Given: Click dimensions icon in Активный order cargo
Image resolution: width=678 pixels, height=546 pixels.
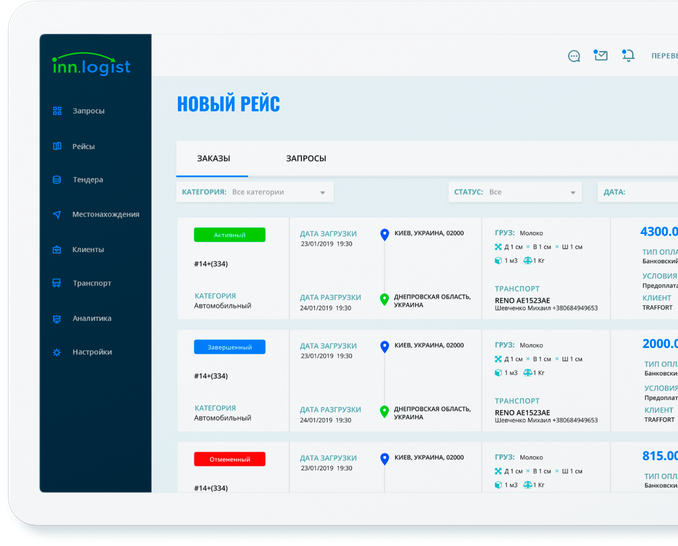Looking at the screenshot, I should [x=498, y=247].
